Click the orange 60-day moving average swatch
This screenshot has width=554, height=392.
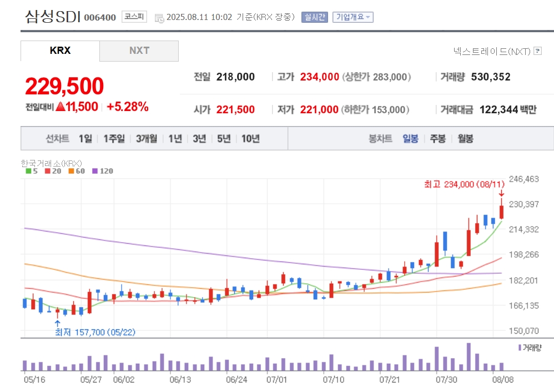pos(71,171)
